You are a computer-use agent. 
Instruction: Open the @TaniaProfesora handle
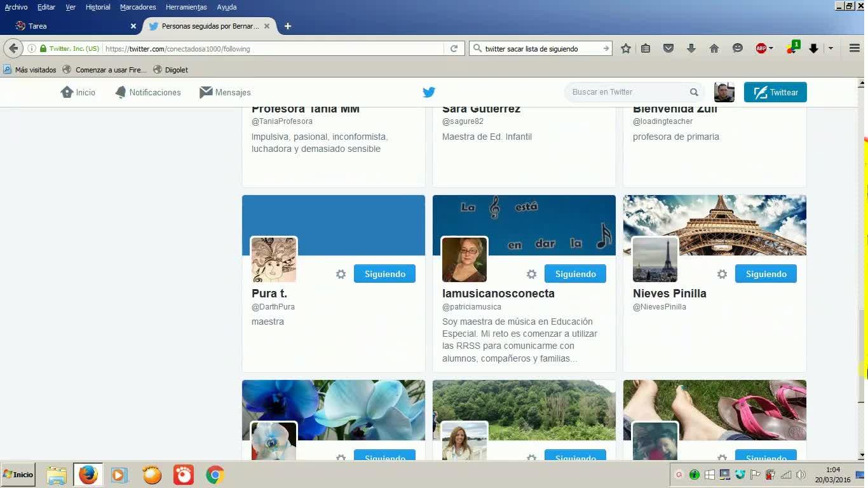pos(282,121)
